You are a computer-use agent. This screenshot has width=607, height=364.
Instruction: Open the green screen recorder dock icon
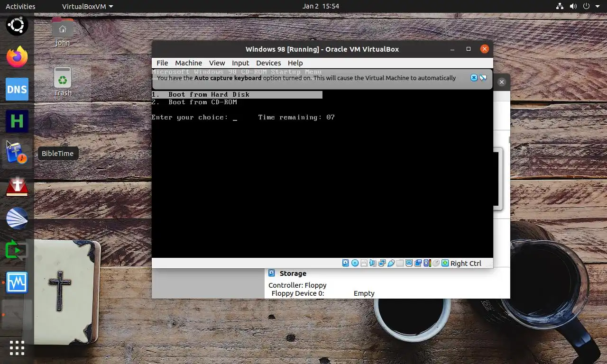click(x=17, y=250)
